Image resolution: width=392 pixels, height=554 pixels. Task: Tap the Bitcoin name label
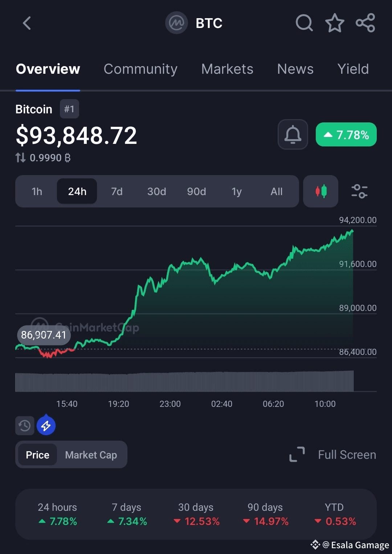click(34, 109)
